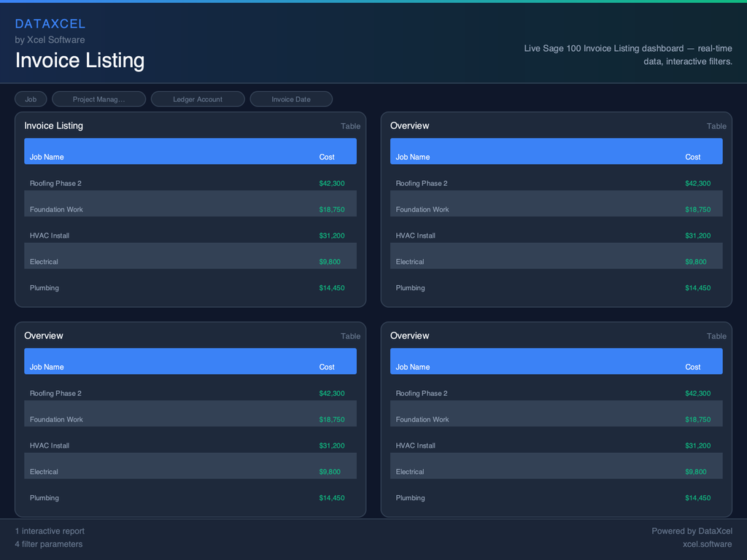The image size is (747, 560).
Task: Click the DATAXCEL brand logo text
Action: [x=50, y=24]
